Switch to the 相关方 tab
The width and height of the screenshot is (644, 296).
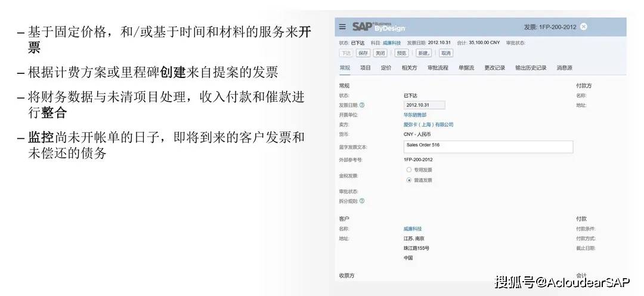(409, 68)
